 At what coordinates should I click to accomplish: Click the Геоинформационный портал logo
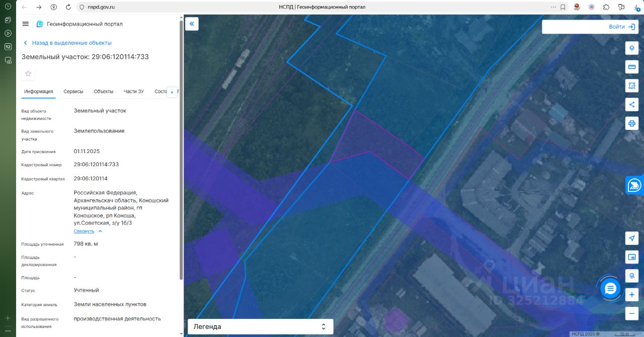(x=79, y=24)
